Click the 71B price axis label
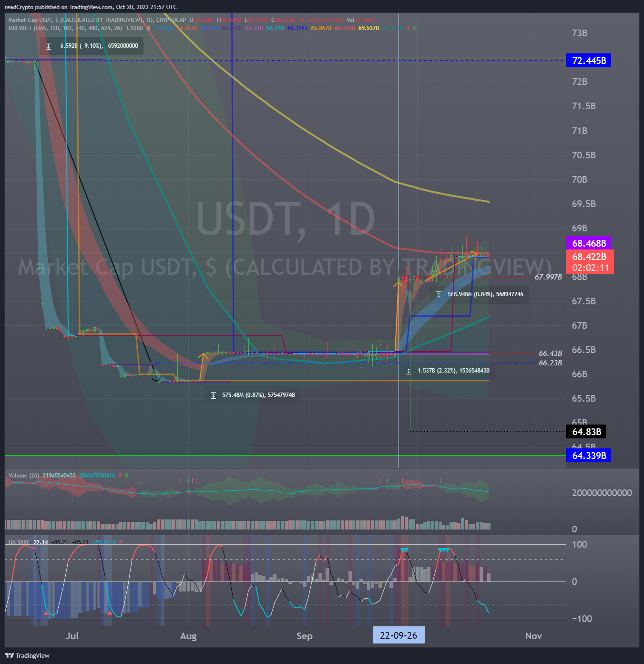 tap(580, 131)
